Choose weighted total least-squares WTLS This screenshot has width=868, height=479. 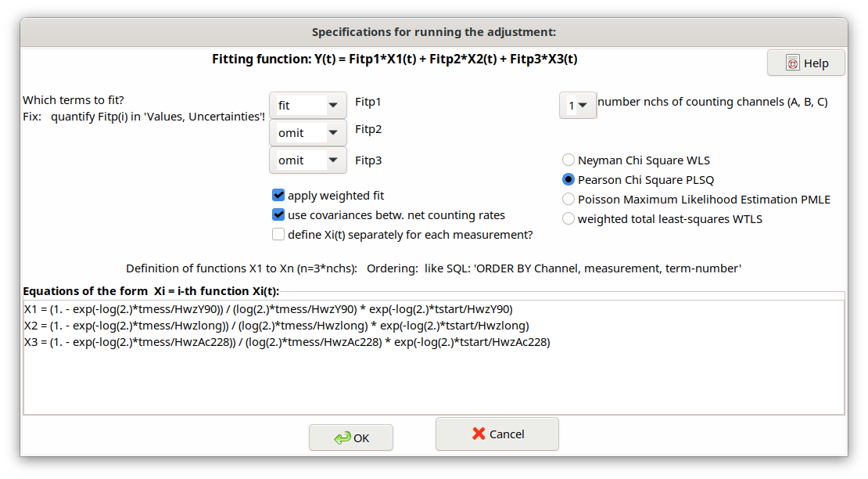coord(568,218)
